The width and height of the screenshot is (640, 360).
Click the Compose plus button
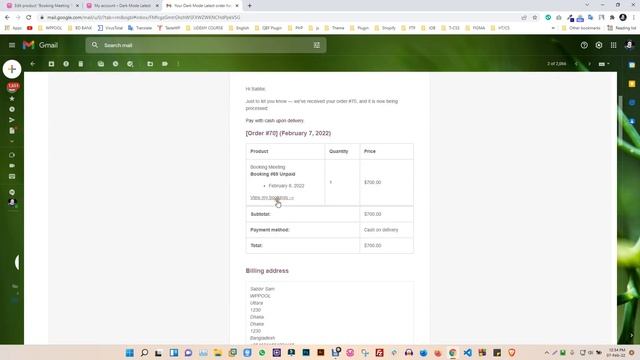(x=12, y=69)
